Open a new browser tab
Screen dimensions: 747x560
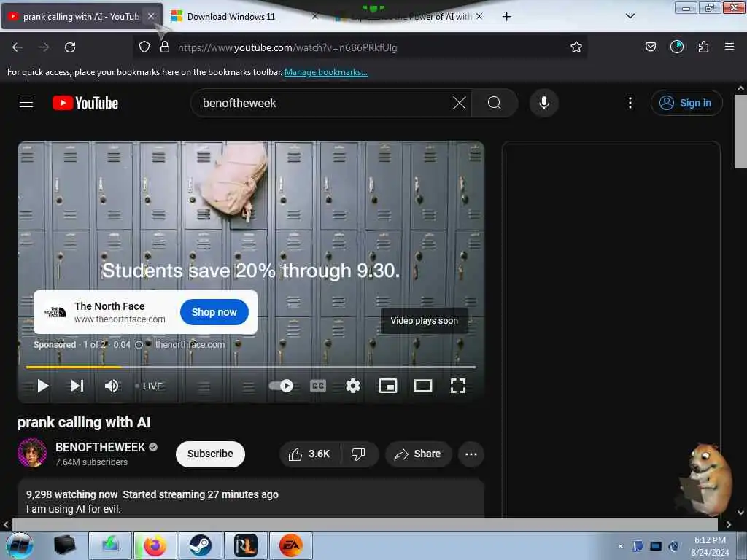[506, 17]
